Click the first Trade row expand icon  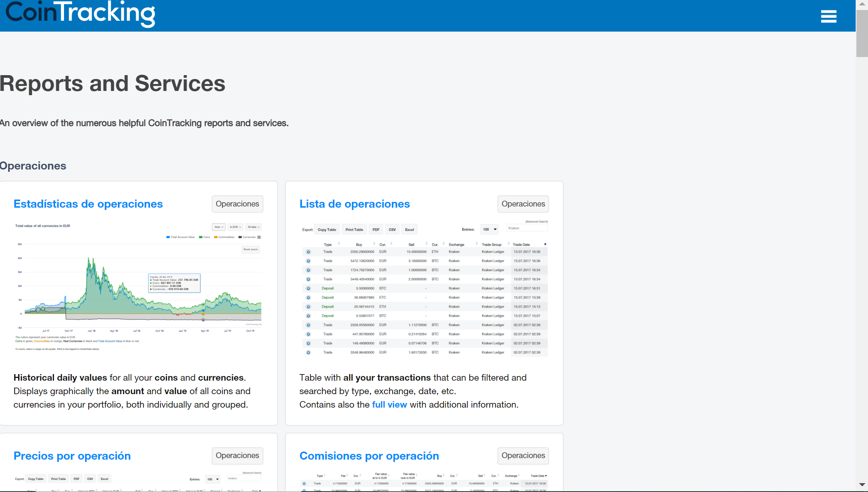[x=308, y=252]
